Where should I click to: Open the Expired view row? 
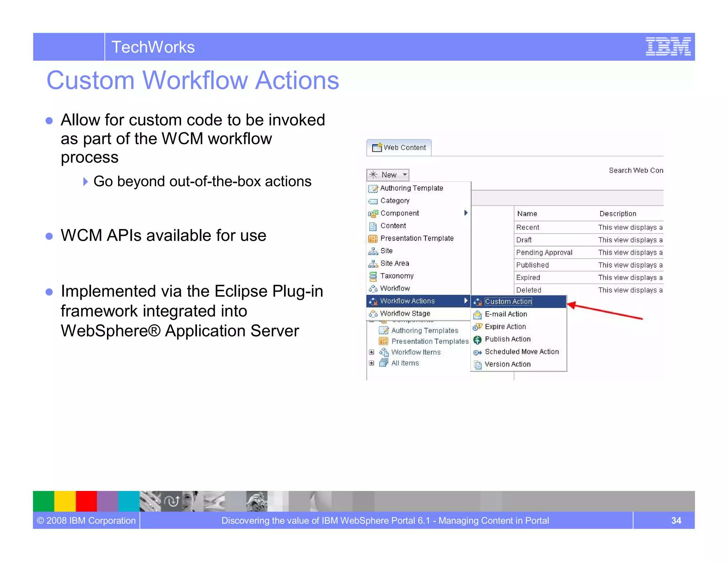tap(589, 278)
